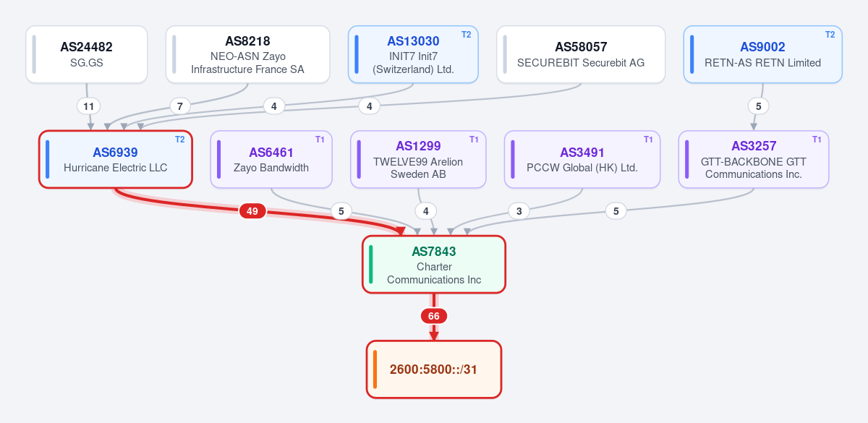This screenshot has width=868, height=423.
Task: Open the AS13030 INIT7 node
Action: click(413, 55)
